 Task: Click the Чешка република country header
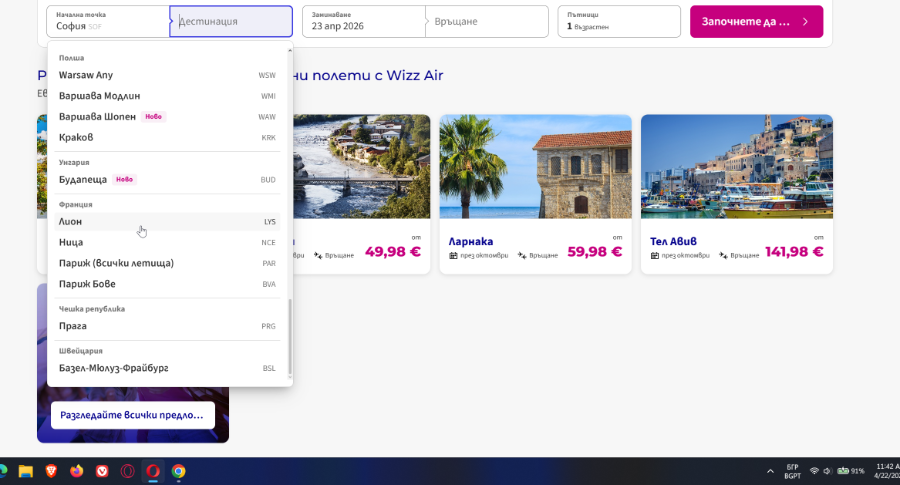pos(92,309)
